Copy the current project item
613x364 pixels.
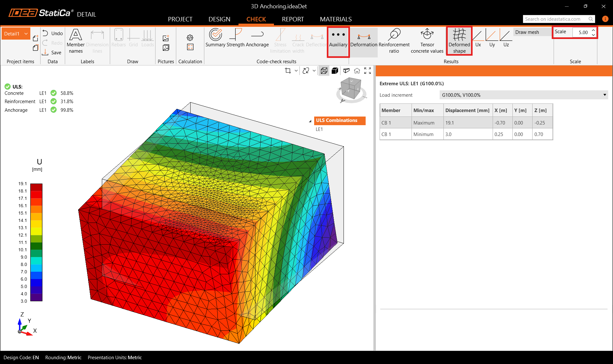coord(35,48)
